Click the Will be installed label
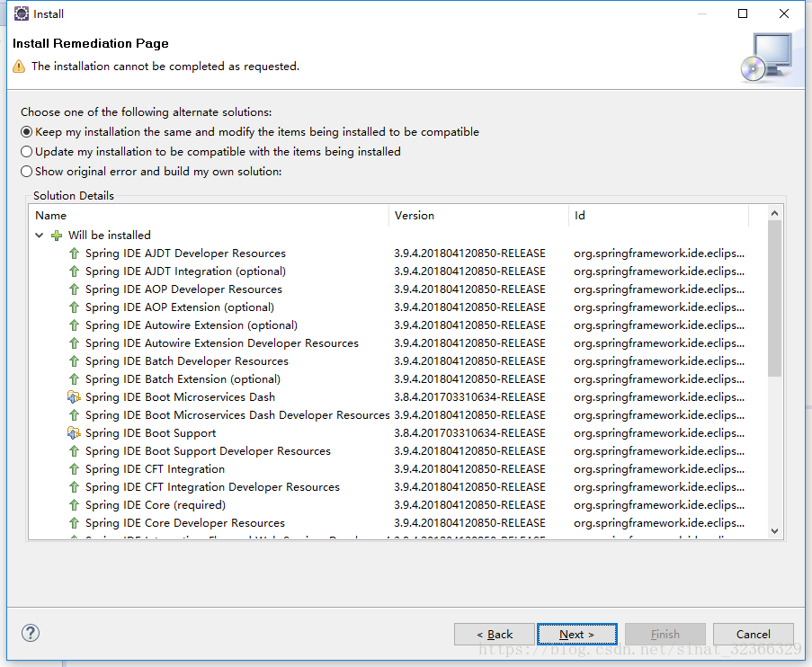The height and width of the screenshot is (667, 812). pos(110,236)
